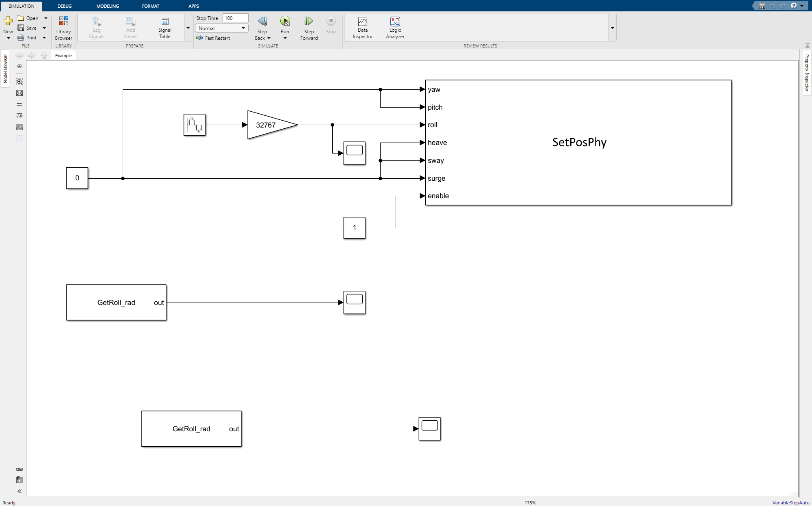This screenshot has width=812, height=506.
Task: Click the Stop Time input field
Action: click(235, 18)
